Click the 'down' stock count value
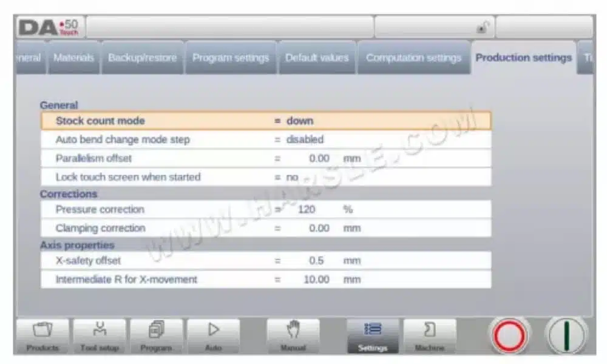This screenshot has height=364, width=607. click(x=300, y=121)
